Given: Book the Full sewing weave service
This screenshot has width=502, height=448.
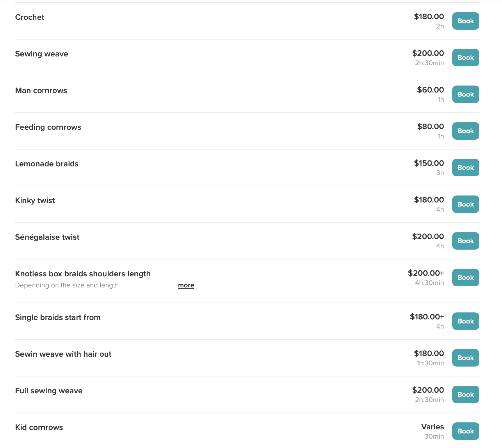Looking at the screenshot, I should 466,394.
